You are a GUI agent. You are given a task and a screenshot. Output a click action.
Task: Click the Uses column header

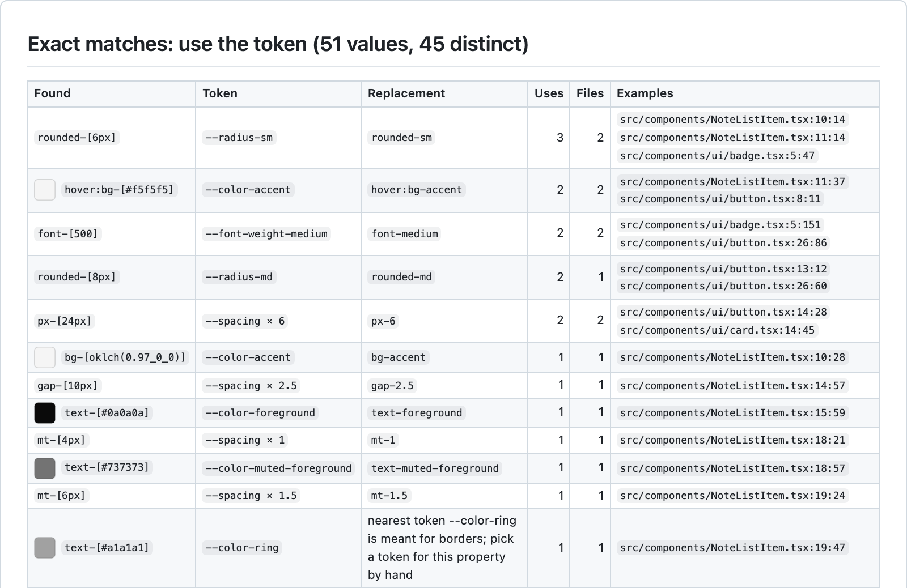(x=549, y=93)
